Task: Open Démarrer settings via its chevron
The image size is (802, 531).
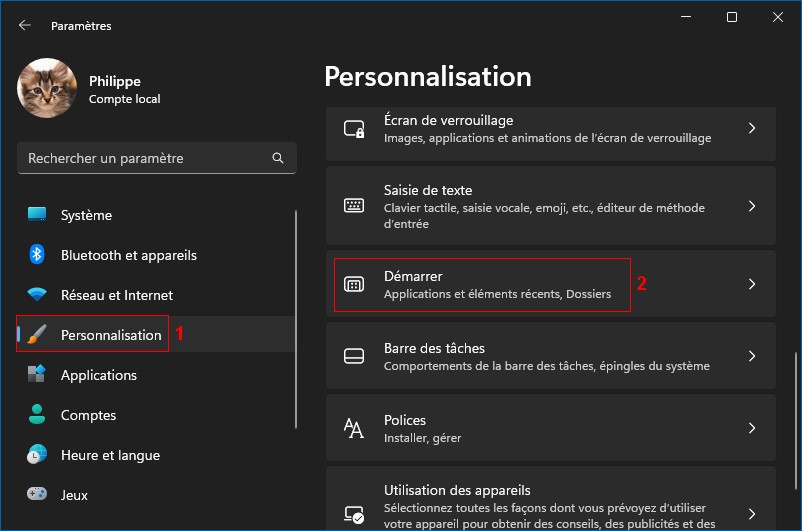Action: pyautogui.click(x=752, y=284)
